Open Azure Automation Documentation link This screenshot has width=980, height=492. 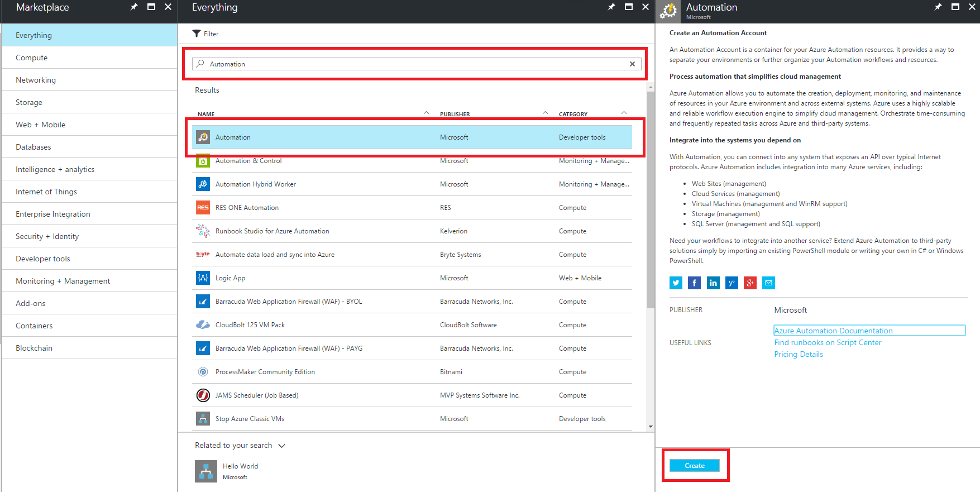[x=833, y=331]
